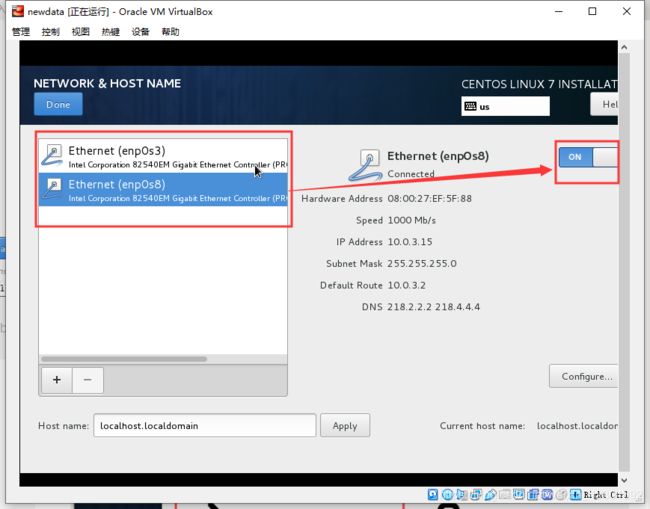
Task: Click the Right Ctrl host key label
Action: tap(606, 494)
